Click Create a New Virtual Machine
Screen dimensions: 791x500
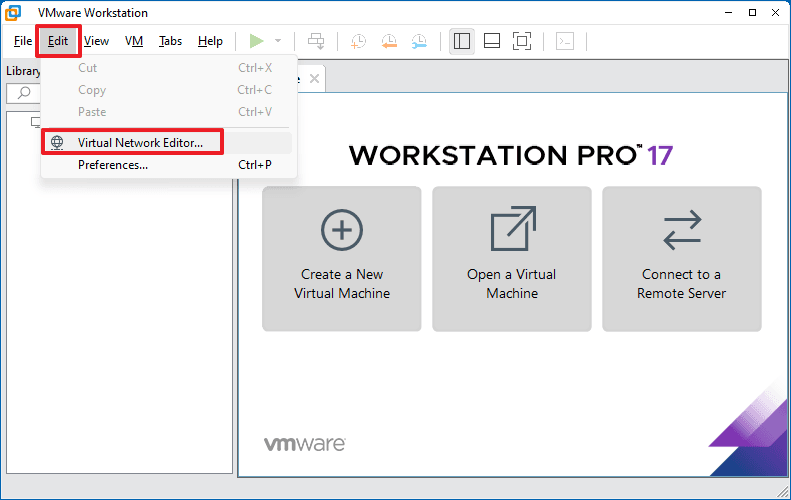[342, 258]
